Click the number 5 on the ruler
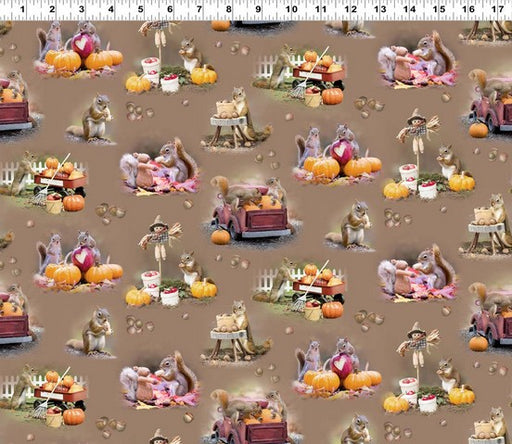The image size is (512, 444). click(140, 9)
